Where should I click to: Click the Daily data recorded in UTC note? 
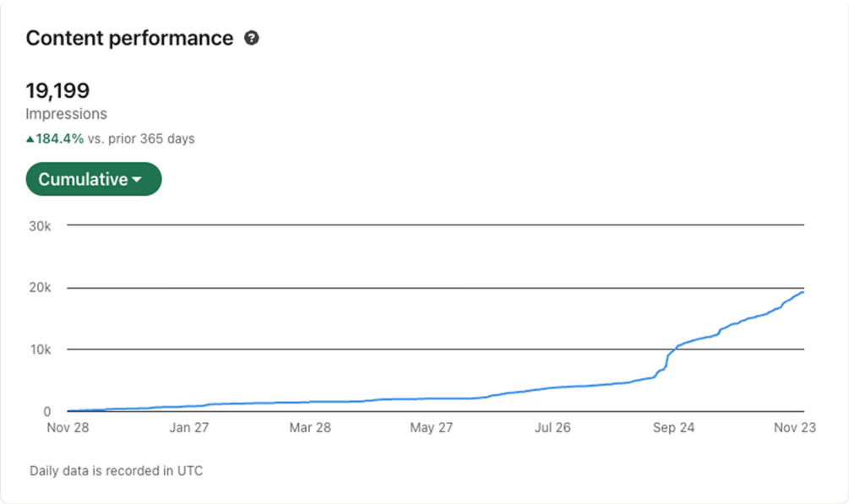[x=116, y=471]
